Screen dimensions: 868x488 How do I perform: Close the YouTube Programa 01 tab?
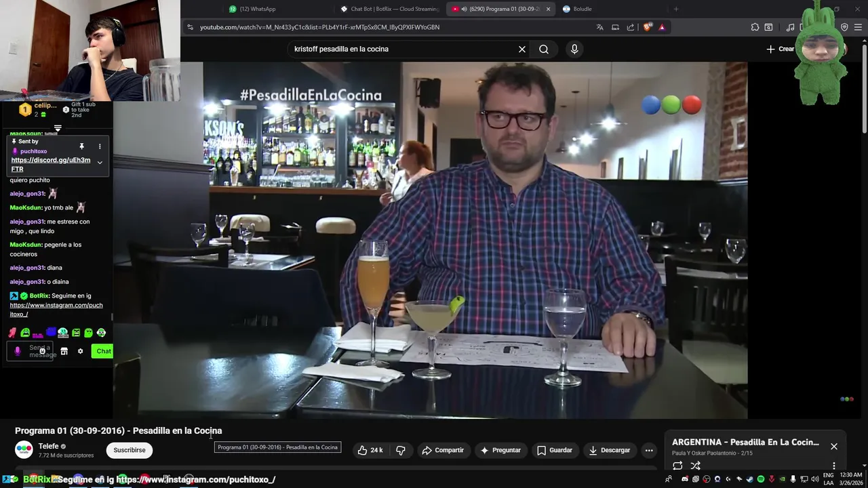click(x=548, y=9)
